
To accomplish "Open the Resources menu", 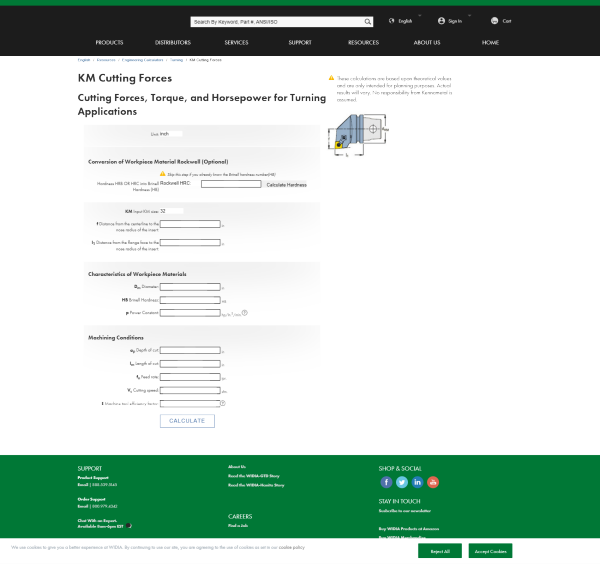I will coord(363,43).
